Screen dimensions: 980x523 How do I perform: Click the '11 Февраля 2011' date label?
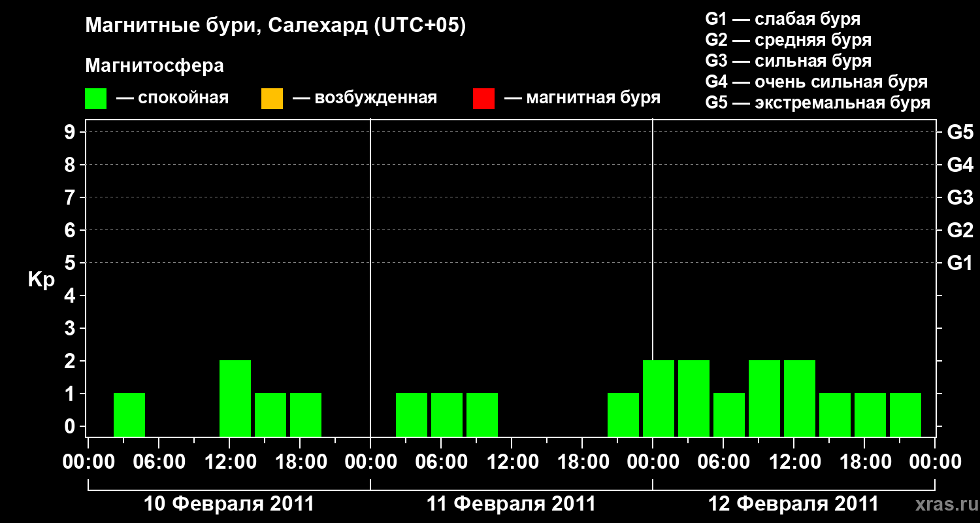(x=512, y=504)
